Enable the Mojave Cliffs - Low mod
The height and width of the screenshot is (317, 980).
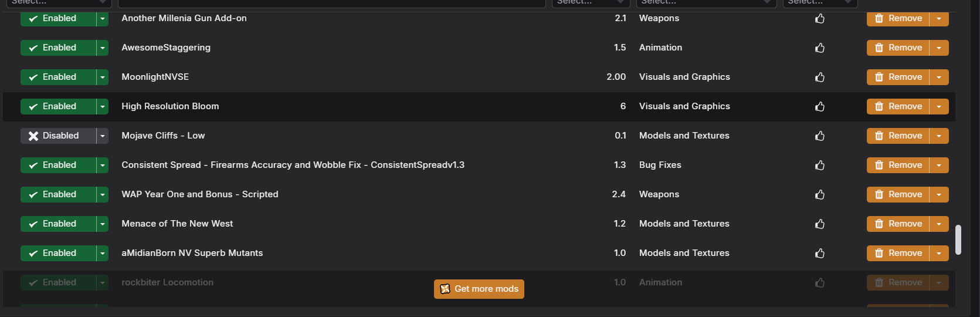point(58,136)
